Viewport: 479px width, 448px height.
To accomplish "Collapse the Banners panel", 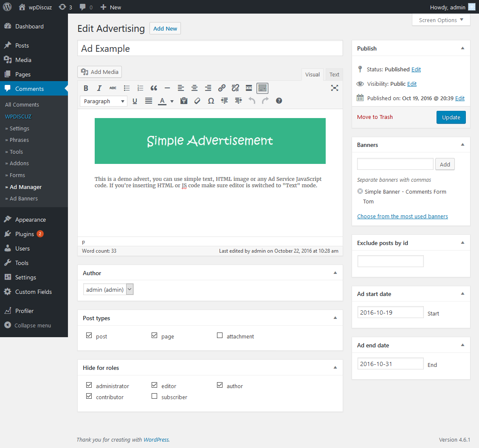I will coord(462,144).
